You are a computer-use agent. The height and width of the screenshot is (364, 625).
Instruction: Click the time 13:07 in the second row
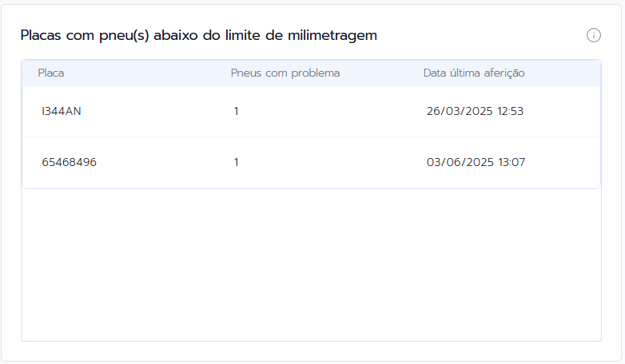coord(512,163)
